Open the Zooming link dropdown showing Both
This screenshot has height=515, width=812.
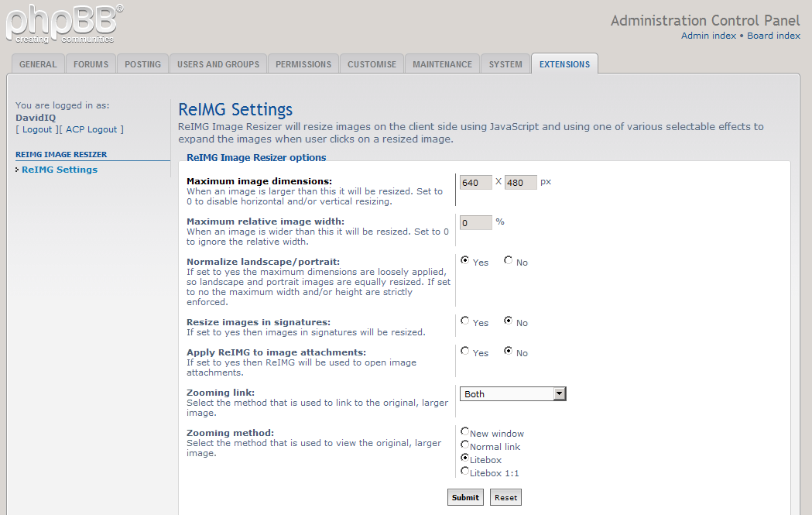pyautogui.click(x=512, y=394)
